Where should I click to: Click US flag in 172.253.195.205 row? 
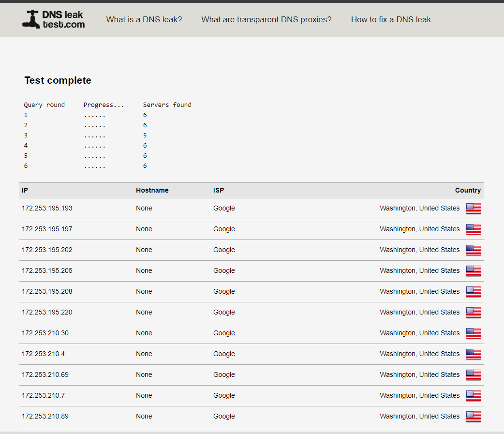(x=474, y=271)
